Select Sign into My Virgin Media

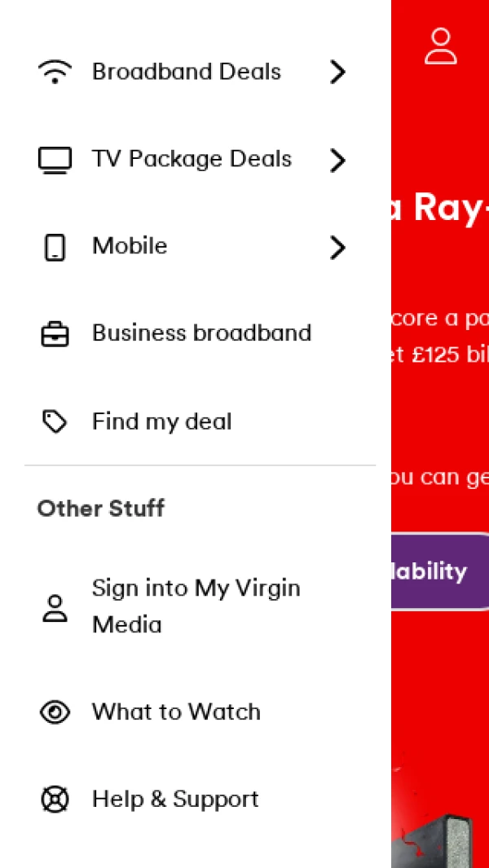click(196, 606)
